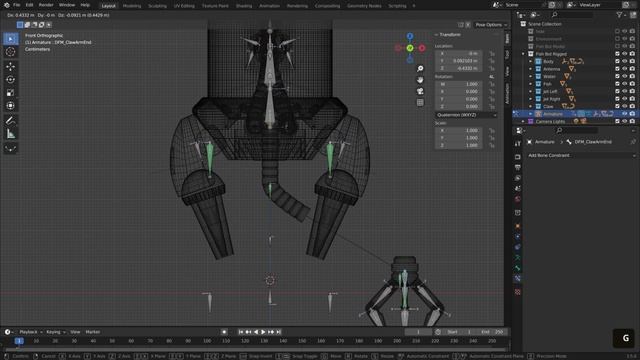Collapse the Fish Bot Rigged collection
This screenshot has height=360, width=640.
point(523,54)
